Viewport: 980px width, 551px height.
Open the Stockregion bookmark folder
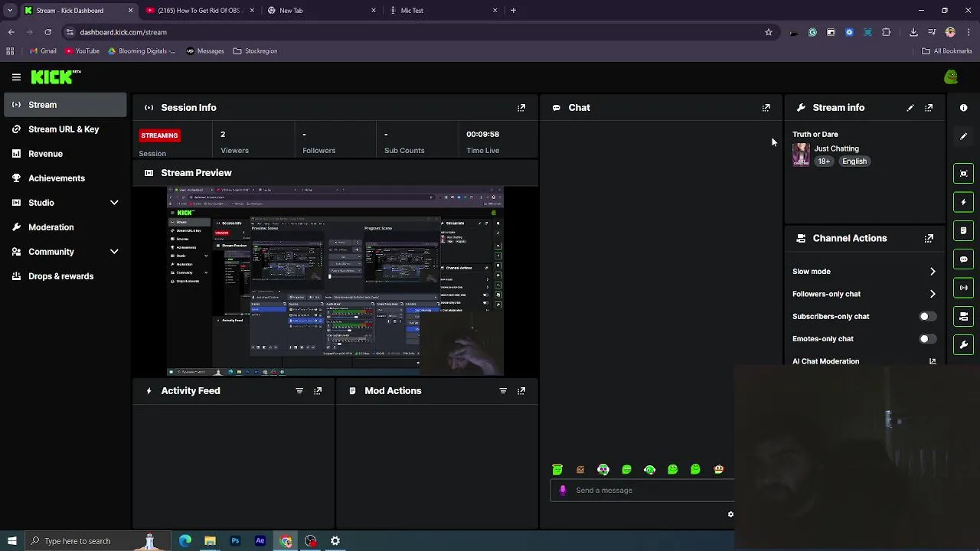[255, 51]
